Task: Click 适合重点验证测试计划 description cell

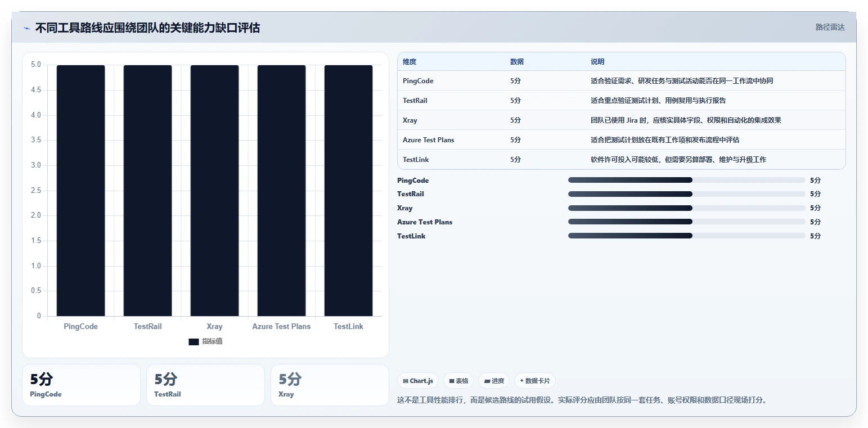Action: click(x=658, y=101)
